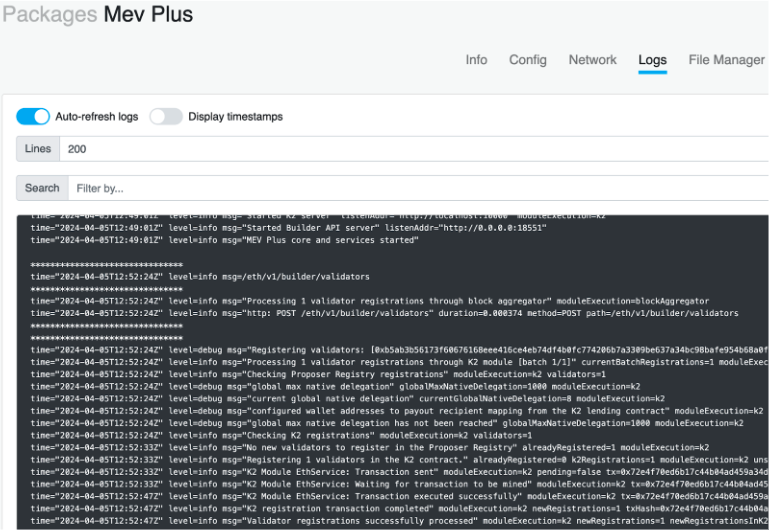Switch to the Config tab
This screenshot has height=531, width=769.
[528, 60]
